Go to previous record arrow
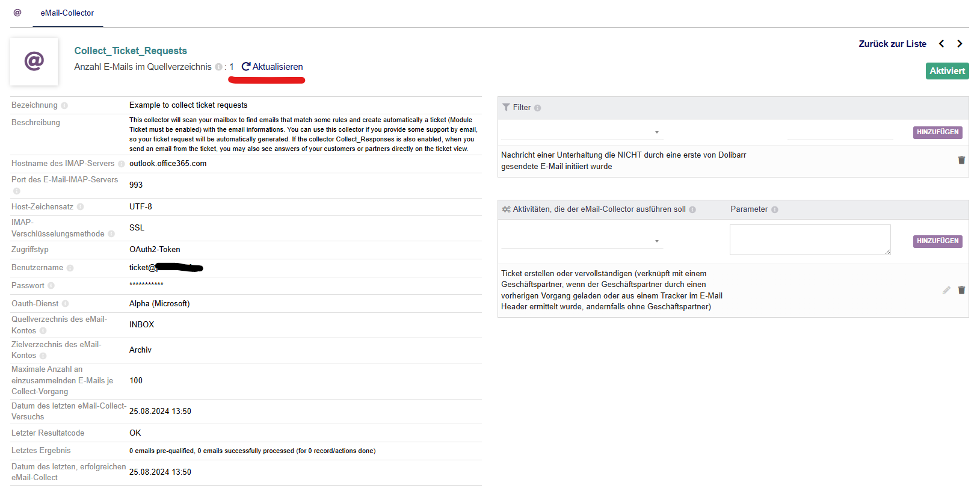This screenshot has height=494, width=980. (x=941, y=44)
